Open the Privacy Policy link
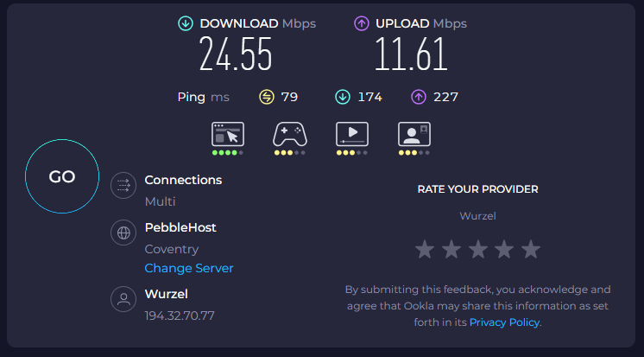 [x=504, y=322]
